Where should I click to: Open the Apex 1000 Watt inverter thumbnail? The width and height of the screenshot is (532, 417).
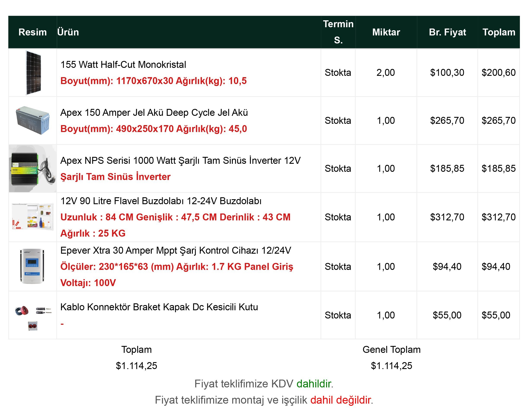tap(33, 169)
